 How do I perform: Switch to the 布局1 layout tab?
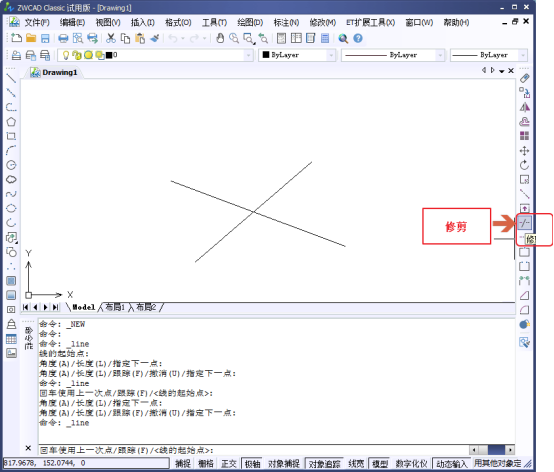tap(115, 307)
